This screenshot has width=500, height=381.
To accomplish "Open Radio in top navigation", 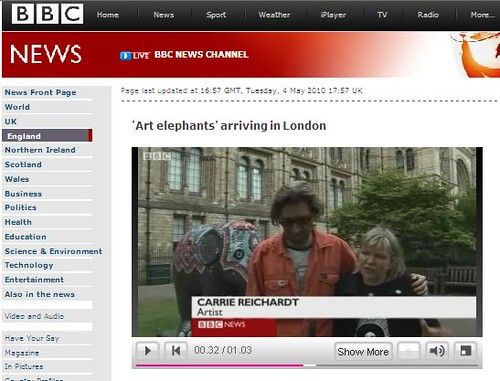I will [428, 15].
